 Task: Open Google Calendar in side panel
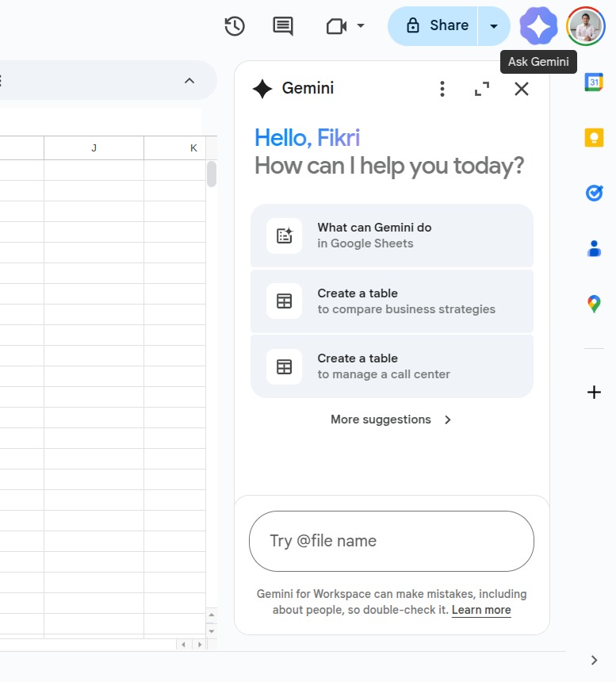(594, 82)
